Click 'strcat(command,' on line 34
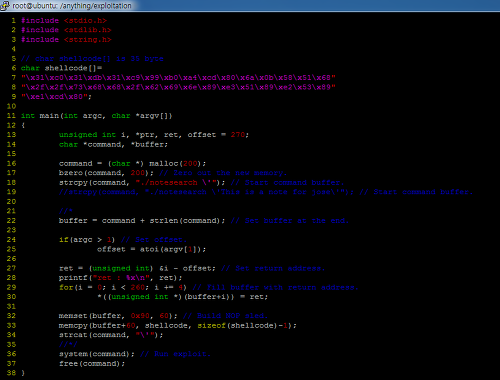This screenshot has width=500, height=380. tap(95, 335)
